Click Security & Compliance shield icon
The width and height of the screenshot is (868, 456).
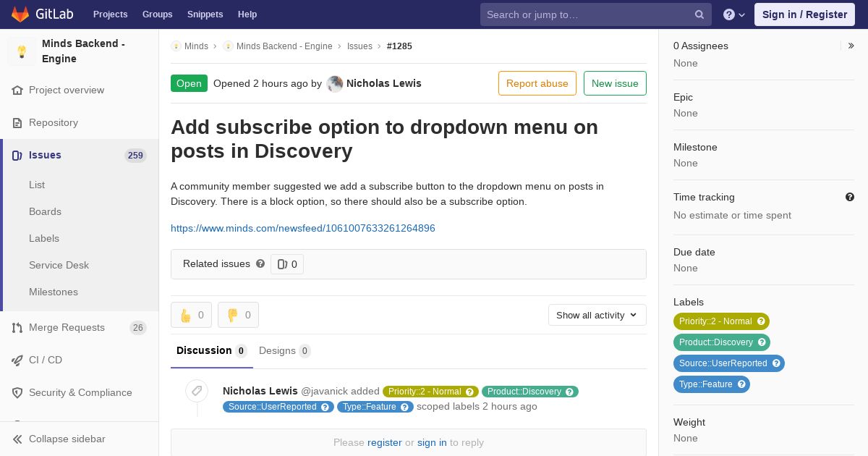click(17, 393)
